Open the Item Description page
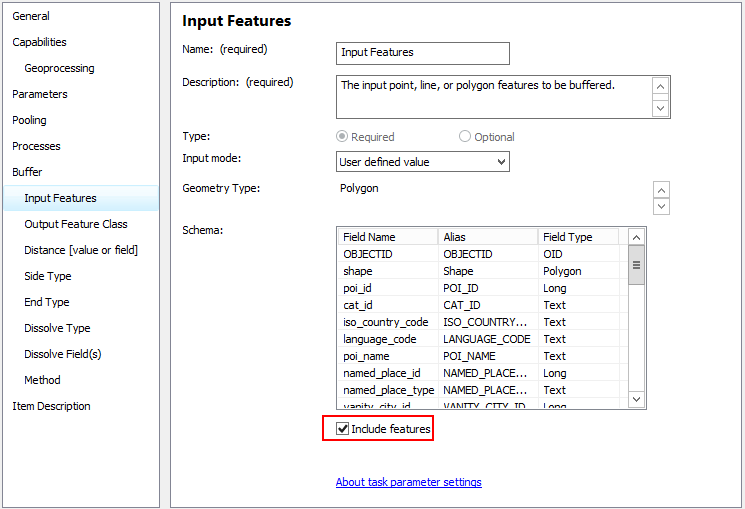Image resolution: width=745 pixels, height=509 pixels. [x=51, y=406]
